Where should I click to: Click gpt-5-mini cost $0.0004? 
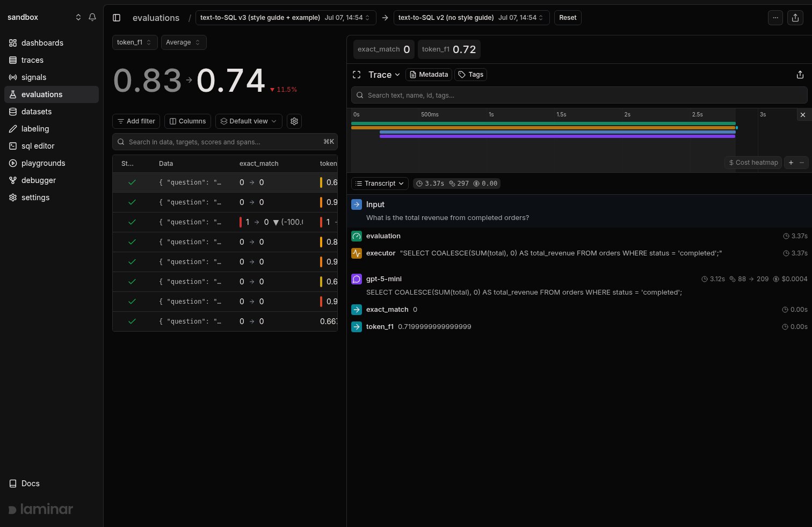click(x=790, y=279)
